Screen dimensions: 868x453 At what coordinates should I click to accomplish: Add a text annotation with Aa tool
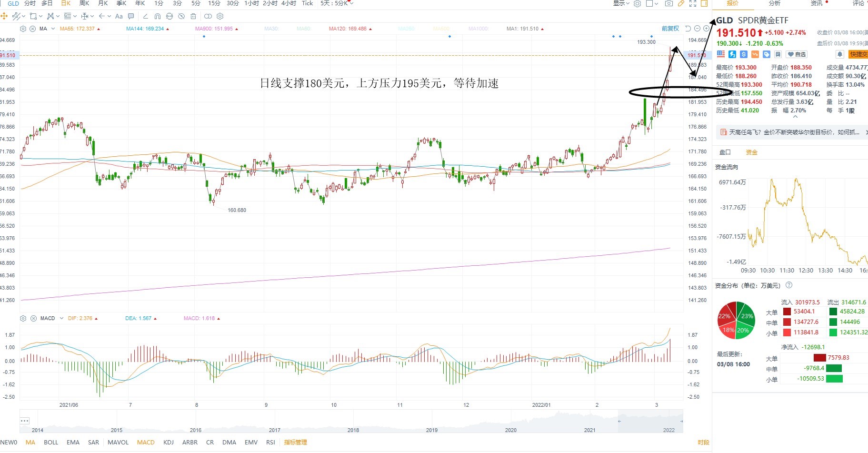[119, 16]
